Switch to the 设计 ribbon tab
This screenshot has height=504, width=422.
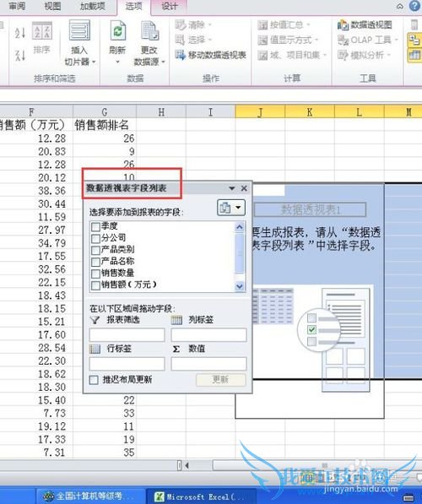[170, 7]
